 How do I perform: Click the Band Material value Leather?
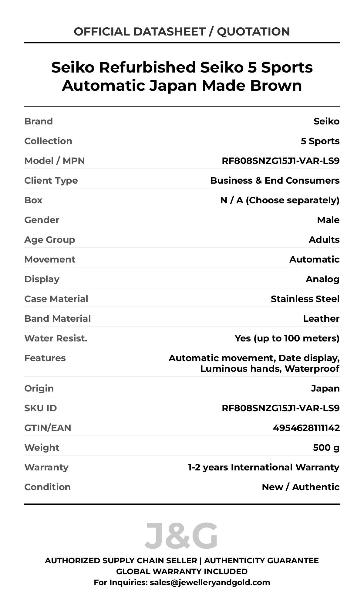321,318
